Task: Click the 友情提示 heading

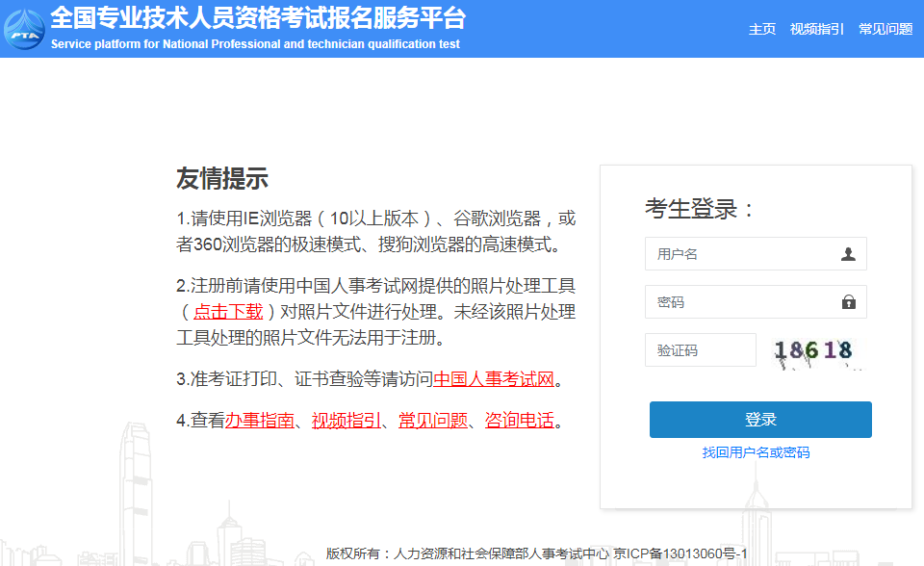Action: [x=222, y=178]
